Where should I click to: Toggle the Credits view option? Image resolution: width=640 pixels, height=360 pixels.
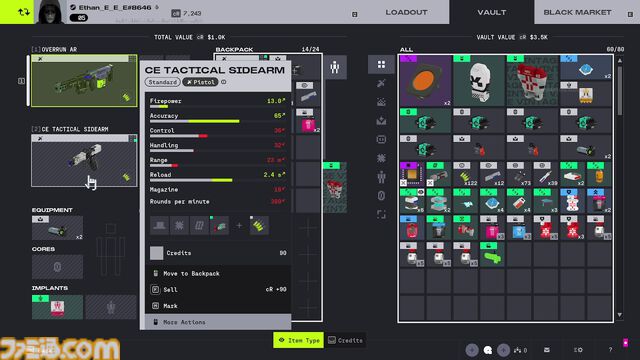[345, 340]
